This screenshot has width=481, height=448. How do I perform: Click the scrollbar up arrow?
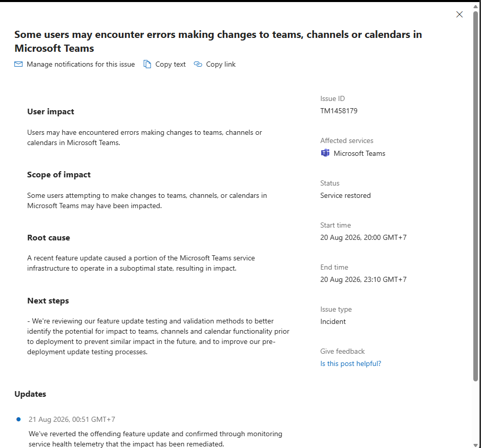(x=475, y=6)
